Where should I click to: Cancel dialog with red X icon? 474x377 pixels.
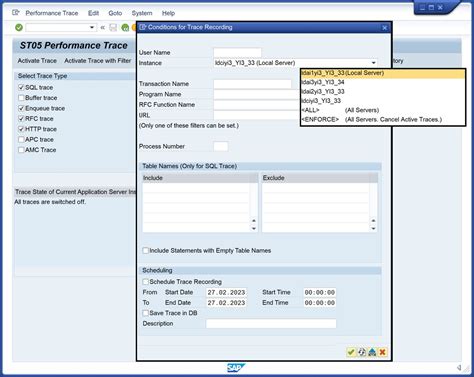[x=383, y=352]
